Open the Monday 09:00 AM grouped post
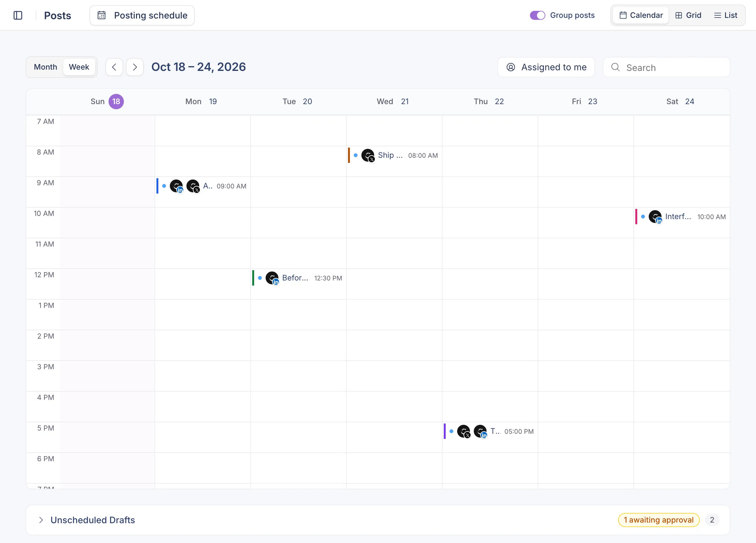The image size is (756, 543). tap(202, 186)
